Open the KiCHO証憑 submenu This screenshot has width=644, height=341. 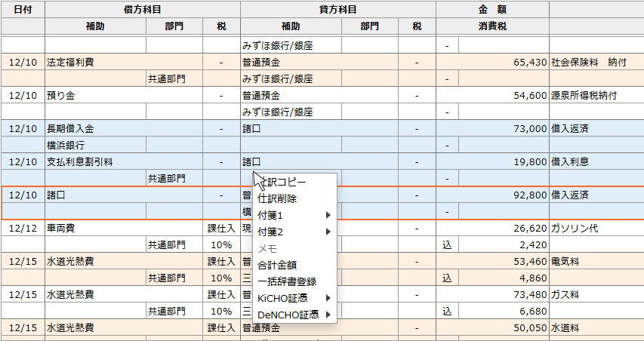point(294,298)
